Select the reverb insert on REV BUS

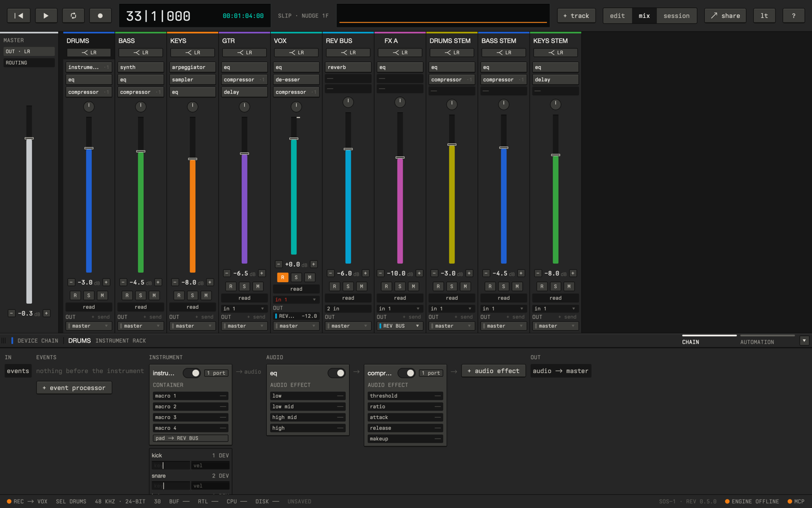coord(348,67)
